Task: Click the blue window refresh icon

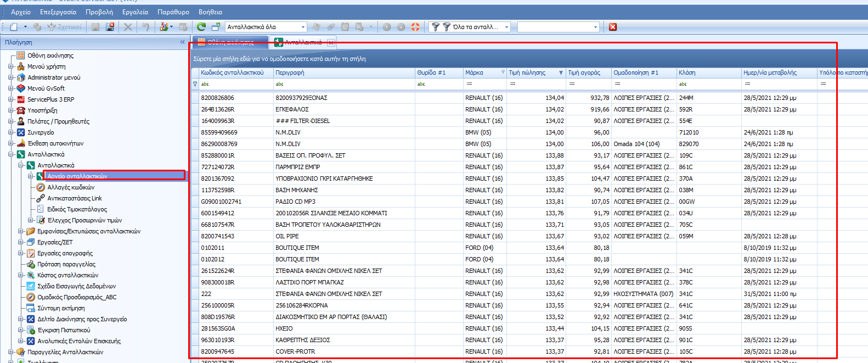Action: 216,27
